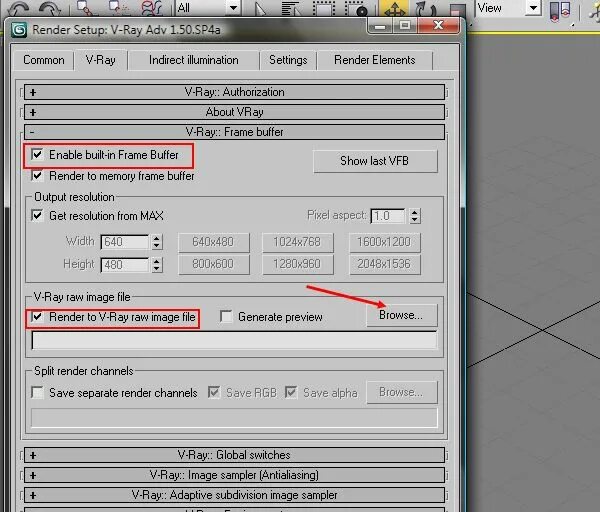Enable the Generate preview checkbox
Viewport: 600px width, 512px height.
click(x=226, y=317)
